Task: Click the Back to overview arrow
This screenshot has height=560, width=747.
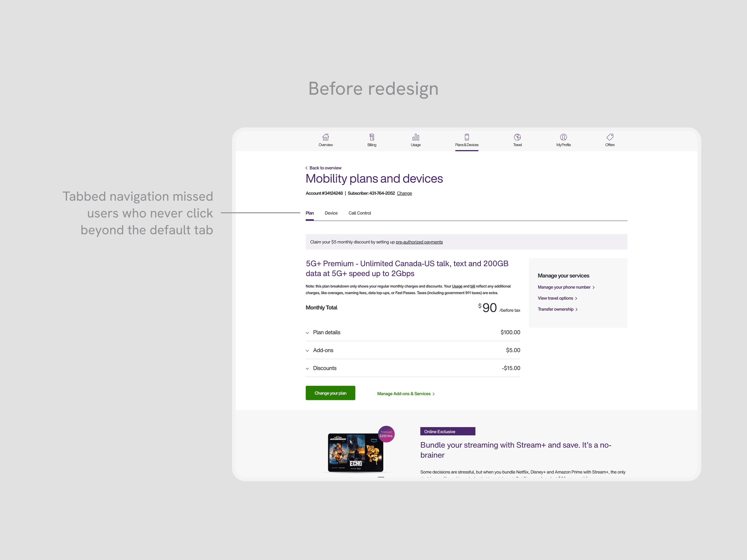Action: [x=307, y=168]
